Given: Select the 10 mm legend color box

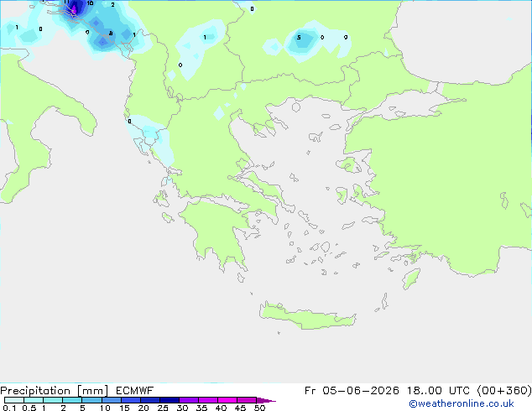Looking at the screenshot, I should click(x=112, y=400).
